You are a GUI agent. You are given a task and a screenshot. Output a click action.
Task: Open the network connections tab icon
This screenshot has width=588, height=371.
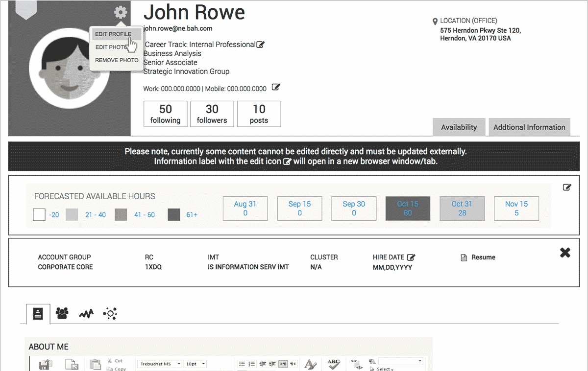(x=110, y=314)
